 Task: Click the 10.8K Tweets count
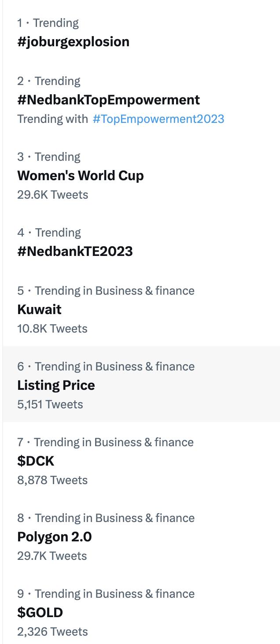pos(52,329)
